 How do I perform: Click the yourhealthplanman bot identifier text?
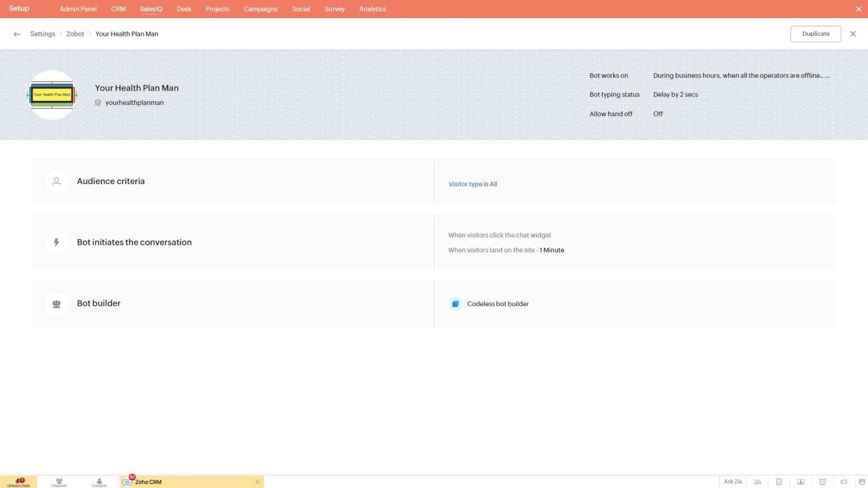[135, 102]
